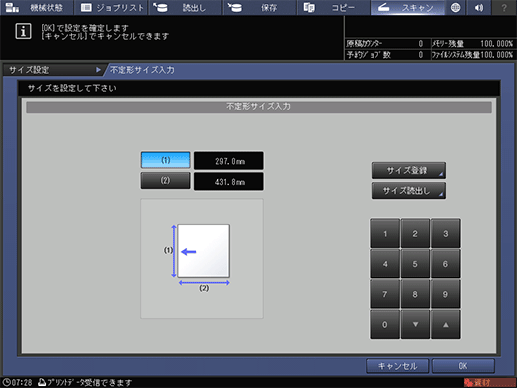The image size is (517, 388).
Task: Click the paper orientation preview diagram
Action: click(202, 258)
